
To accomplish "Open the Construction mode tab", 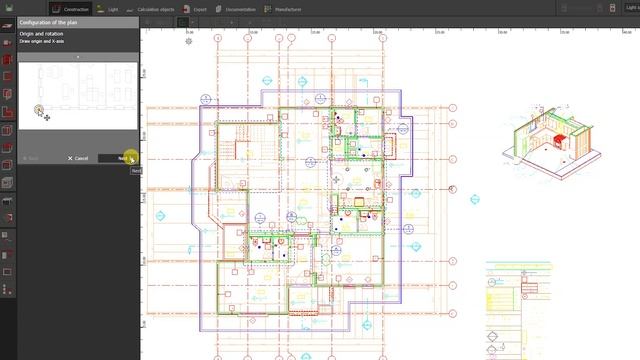I will click(70, 9).
